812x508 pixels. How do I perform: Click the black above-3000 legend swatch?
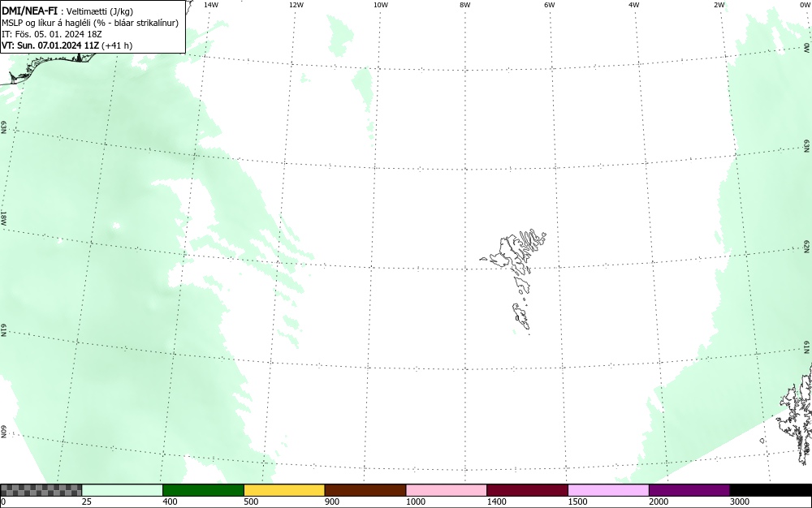tap(771, 490)
